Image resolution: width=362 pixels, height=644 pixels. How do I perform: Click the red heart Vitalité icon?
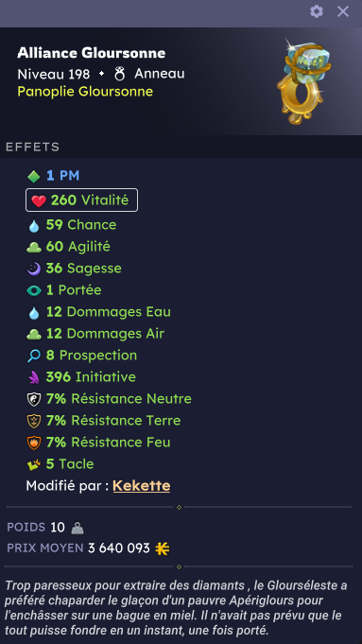tap(39, 200)
